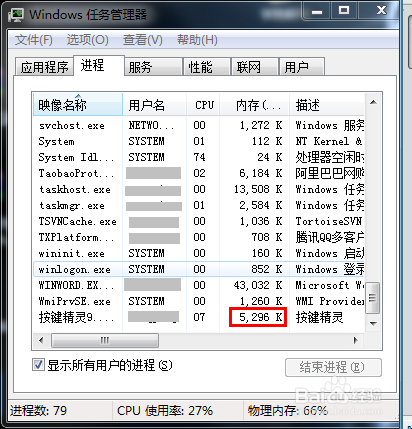Click the 进程数: 79 status entry

pyautogui.click(x=39, y=411)
